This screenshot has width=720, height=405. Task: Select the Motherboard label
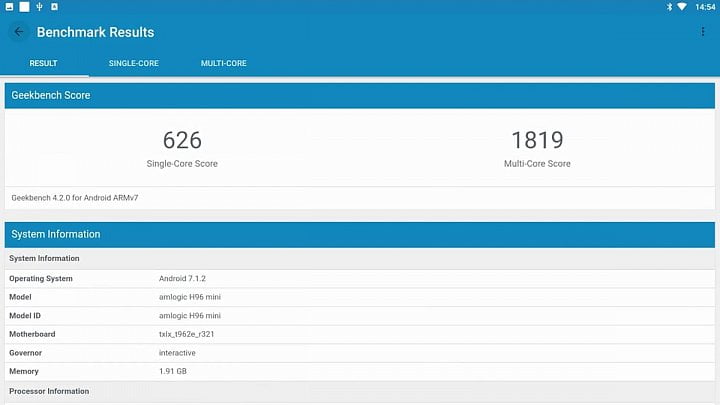[32, 334]
